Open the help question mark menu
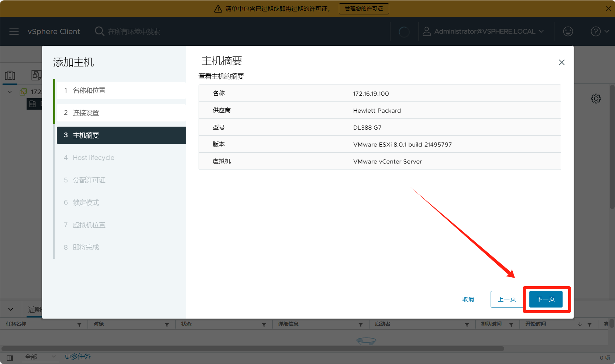615x364 pixels. click(595, 31)
